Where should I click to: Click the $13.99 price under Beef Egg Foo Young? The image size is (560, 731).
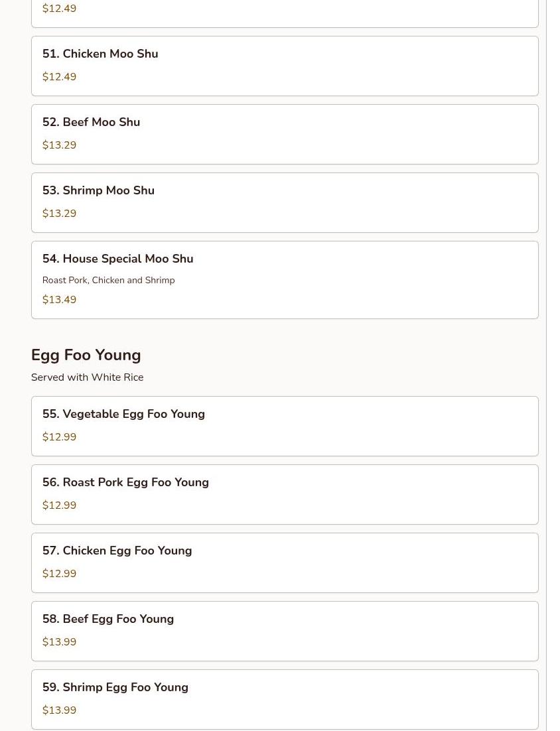point(59,642)
